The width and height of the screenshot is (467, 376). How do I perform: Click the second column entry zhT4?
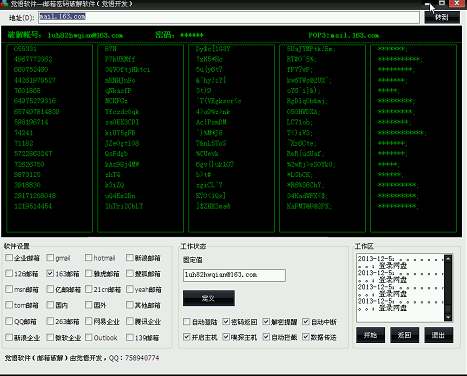[112, 175]
